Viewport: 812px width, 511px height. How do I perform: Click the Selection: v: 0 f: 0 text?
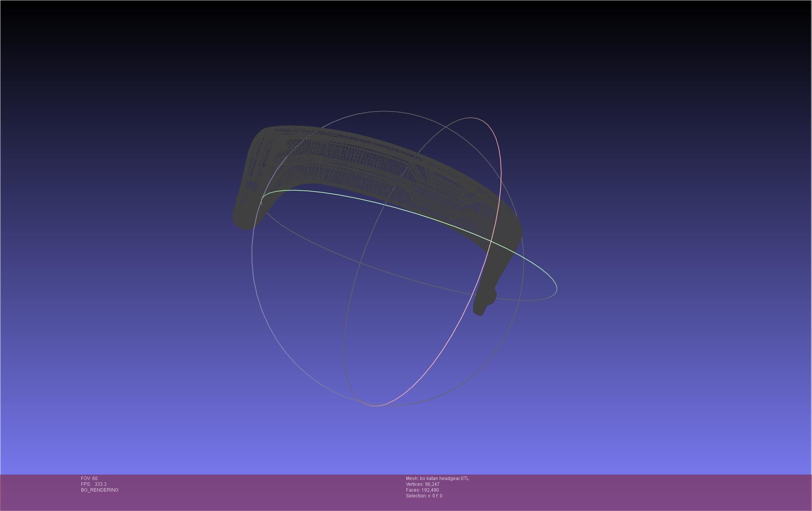pos(424,496)
